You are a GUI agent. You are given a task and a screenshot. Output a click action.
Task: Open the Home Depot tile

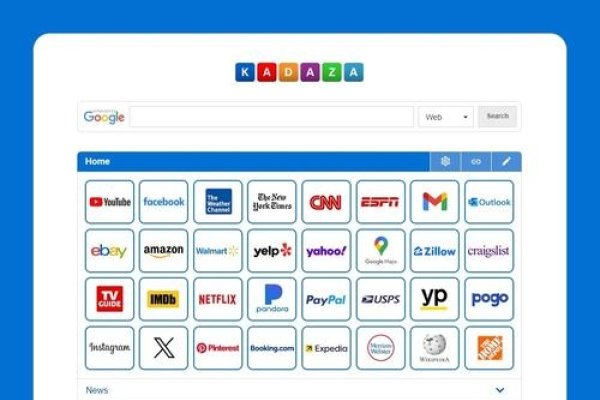tap(489, 348)
